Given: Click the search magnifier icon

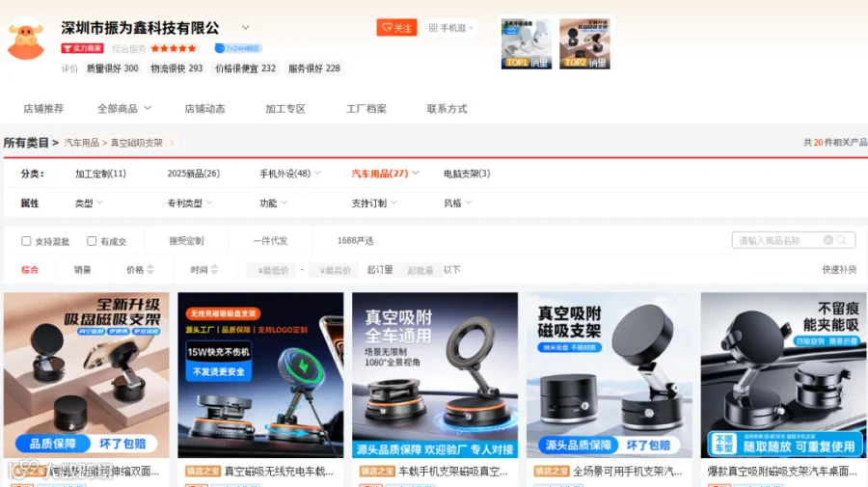Looking at the screenshot, I should (x=841, y=240).
